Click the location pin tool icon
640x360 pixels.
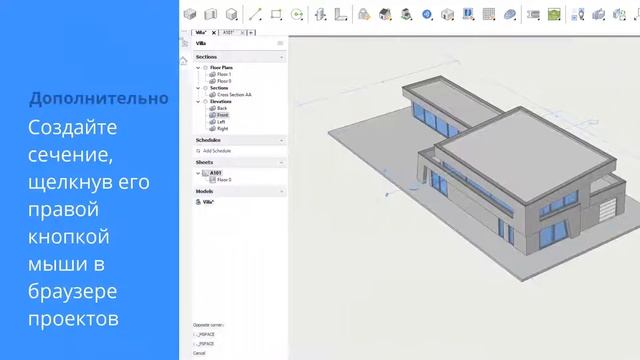tap(578, 14)
